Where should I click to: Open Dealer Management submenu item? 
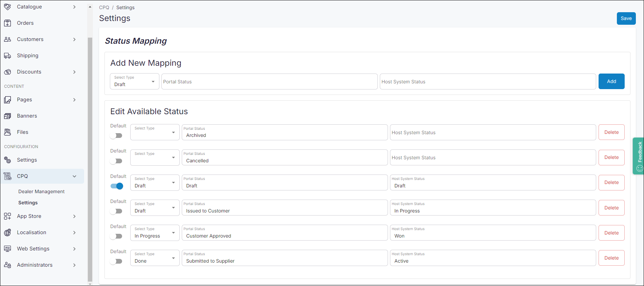point(41,191)
